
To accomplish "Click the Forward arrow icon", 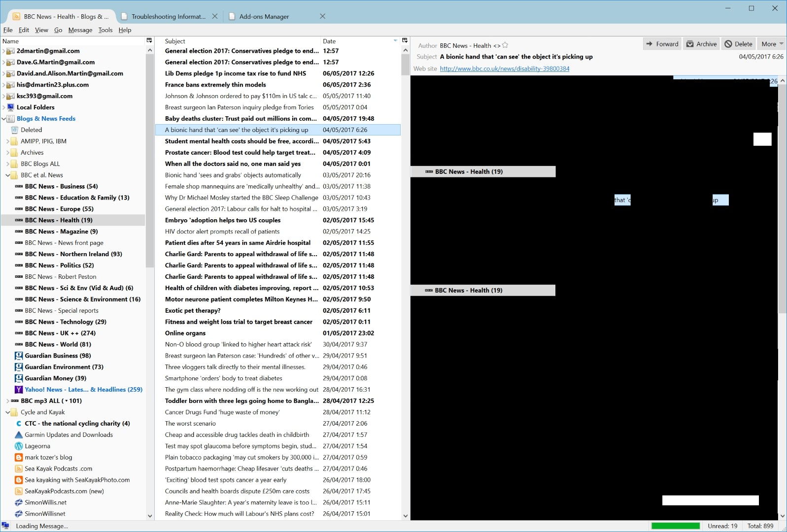I will (650, 44).
